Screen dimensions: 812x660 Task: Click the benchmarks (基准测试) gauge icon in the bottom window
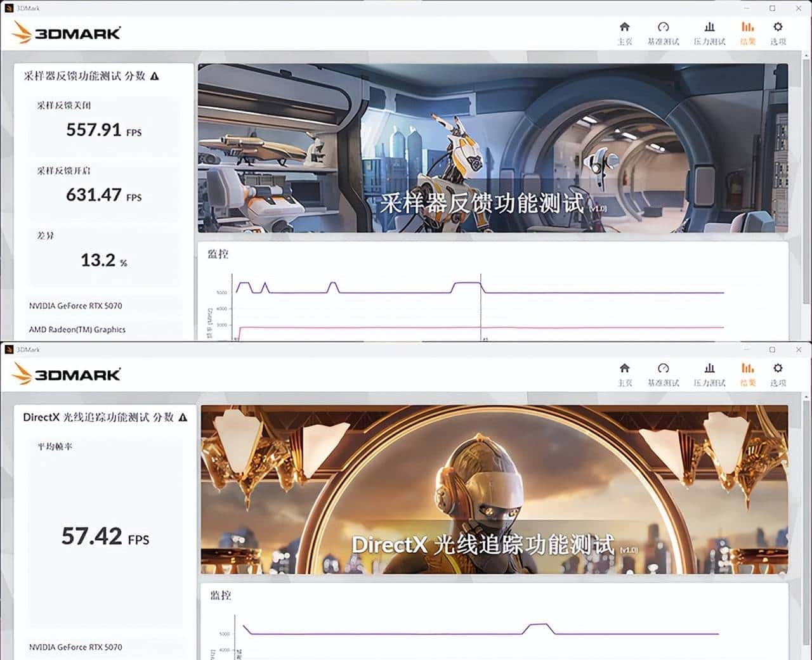coord(663,374)
